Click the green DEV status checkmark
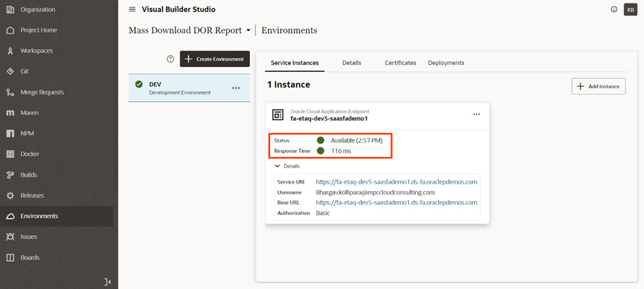This screenshot has width=644, height=289. (139, 84)
